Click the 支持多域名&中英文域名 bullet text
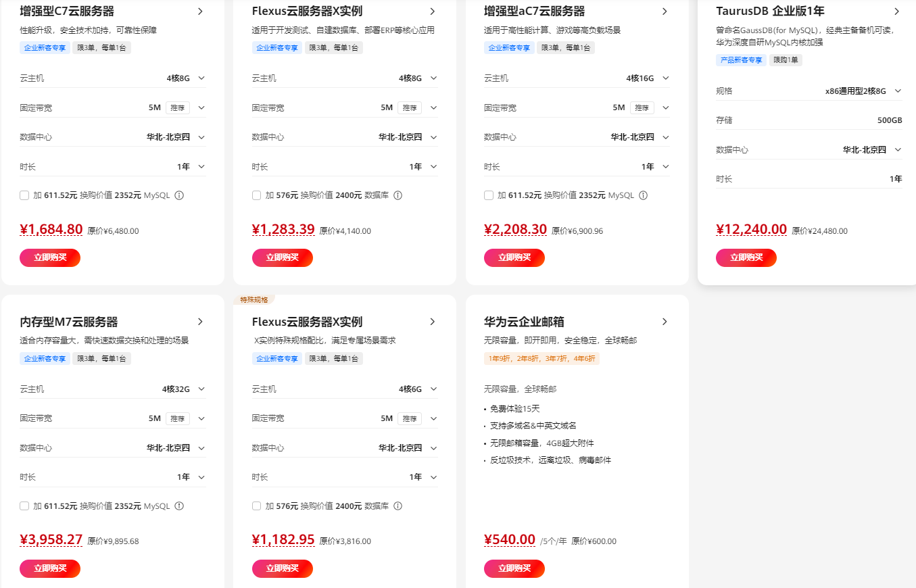 (533, 426)
